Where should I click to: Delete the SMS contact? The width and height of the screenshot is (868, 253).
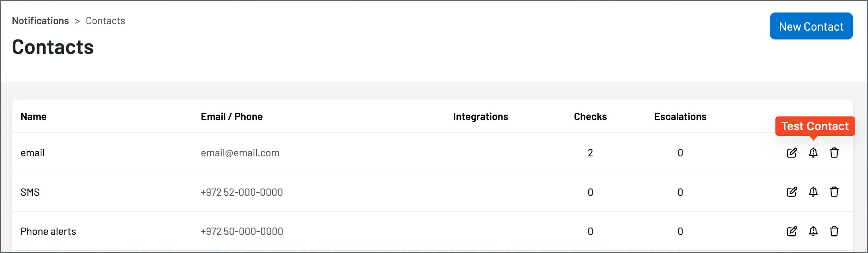pos(834,192)
